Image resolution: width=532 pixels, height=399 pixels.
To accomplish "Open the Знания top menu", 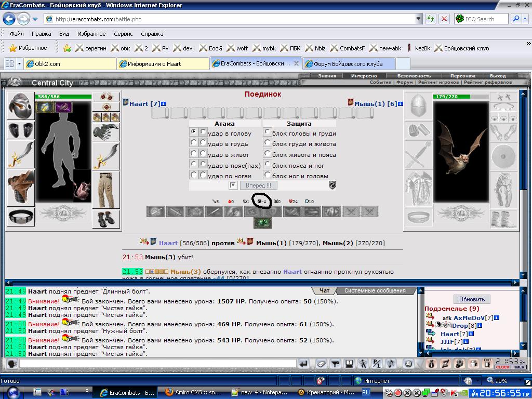I will click(x=327, y=76).
